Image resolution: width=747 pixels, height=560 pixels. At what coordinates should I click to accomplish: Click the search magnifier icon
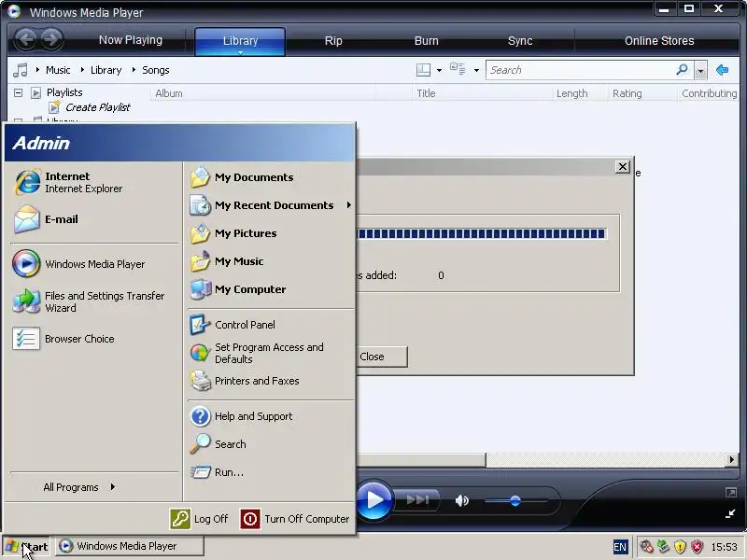point(683,70)
